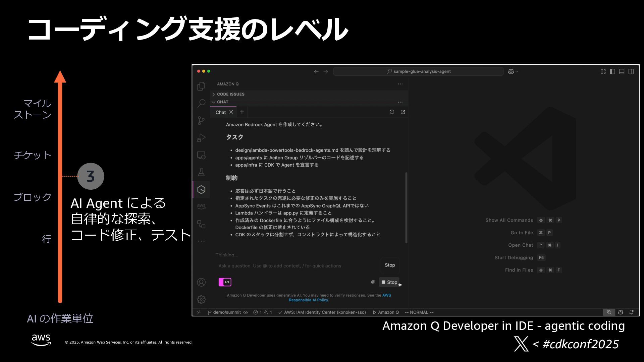
Task: Open the Run and Debug view
Action: tap(201, 138)
